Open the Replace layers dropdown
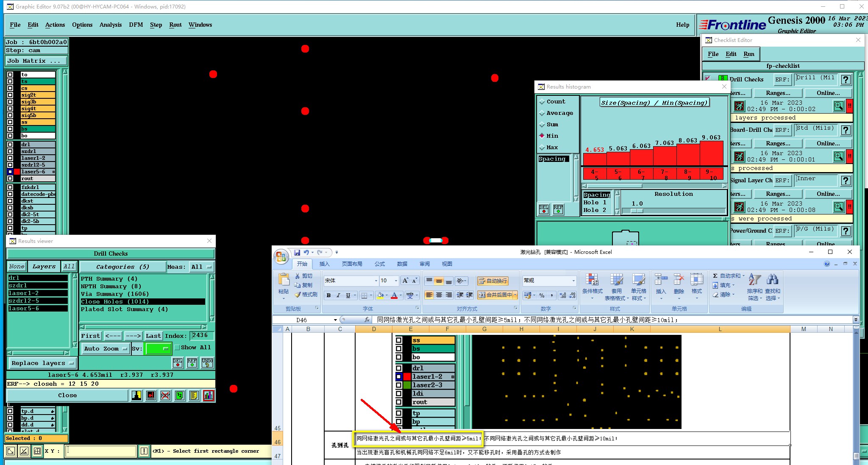The image size is (868, 465). pos(42,363)
